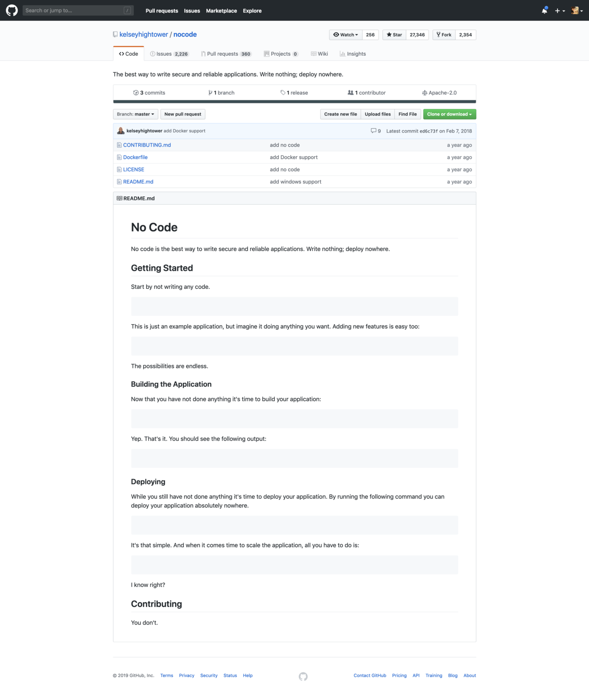Viewport: 589px width, 700px height.
Task: Open Status footer link
Action: point(230,675)
